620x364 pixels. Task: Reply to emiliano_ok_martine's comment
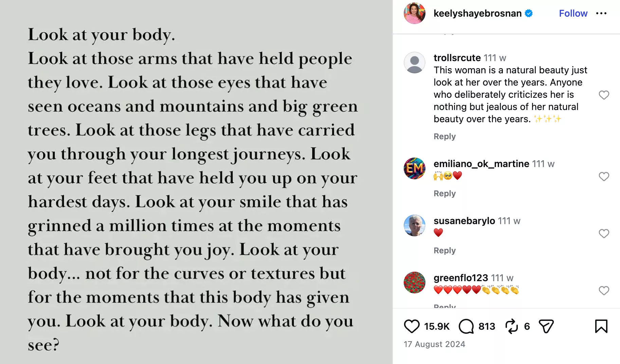pyautogui.click(x=444, y=193)
